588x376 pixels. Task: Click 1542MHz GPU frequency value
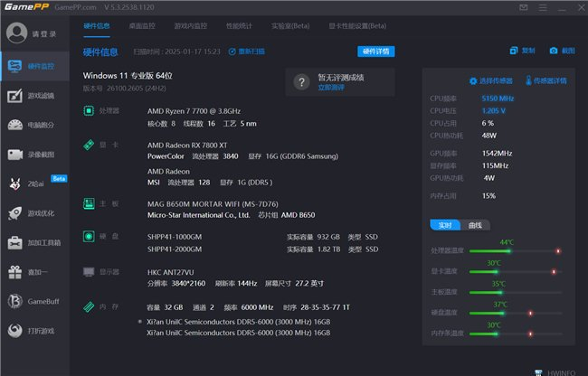(497, 153)
